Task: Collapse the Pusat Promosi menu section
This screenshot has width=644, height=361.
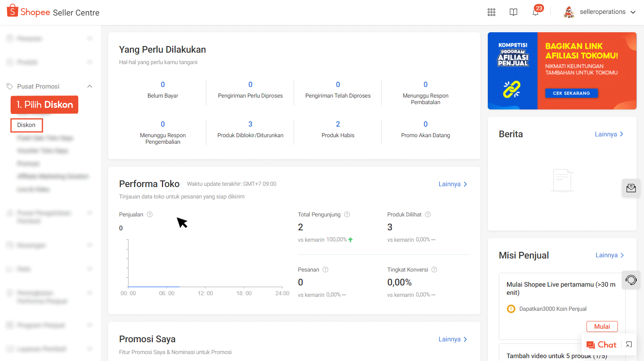Action: (x=90, y=86)
